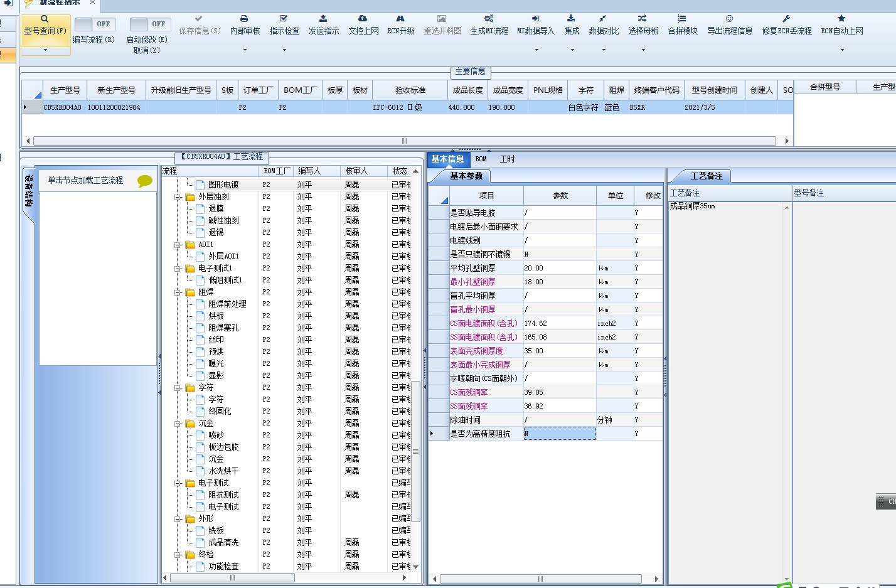896x588 pixels.
Task: Click the 保存信息 checkmark icon
Action: click(x=199, y=19)
